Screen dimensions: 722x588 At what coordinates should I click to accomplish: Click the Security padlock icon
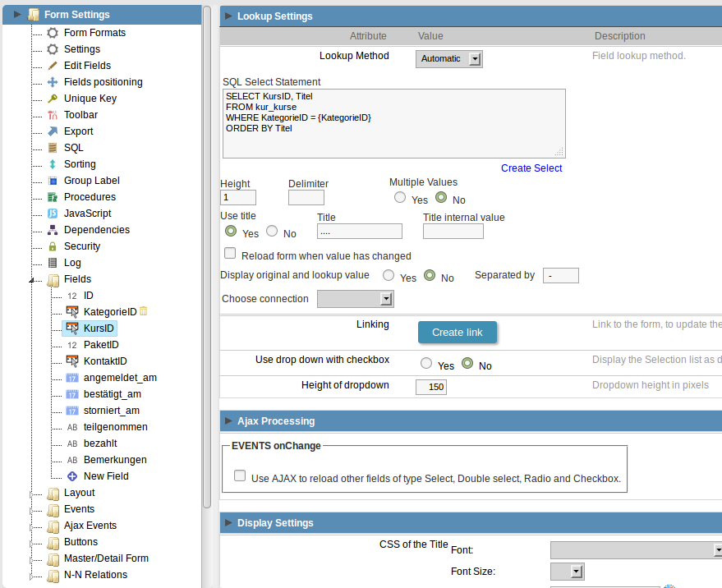[53, 246]
